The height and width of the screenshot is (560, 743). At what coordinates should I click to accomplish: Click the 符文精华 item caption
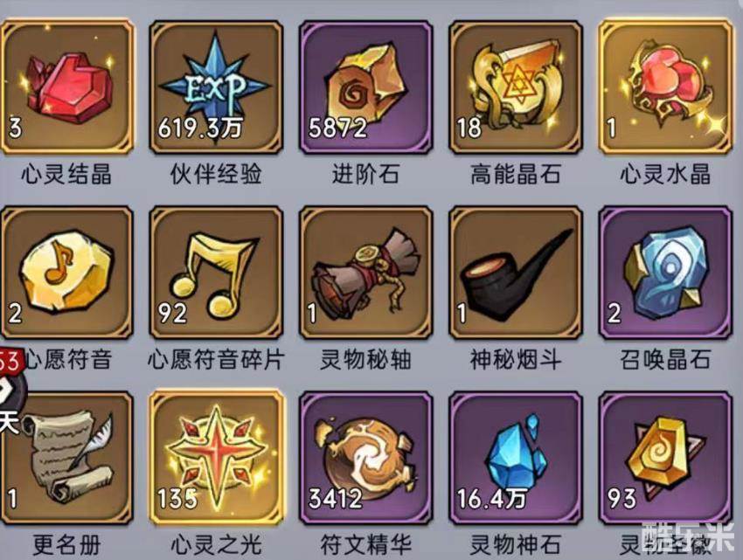[365, 545]
